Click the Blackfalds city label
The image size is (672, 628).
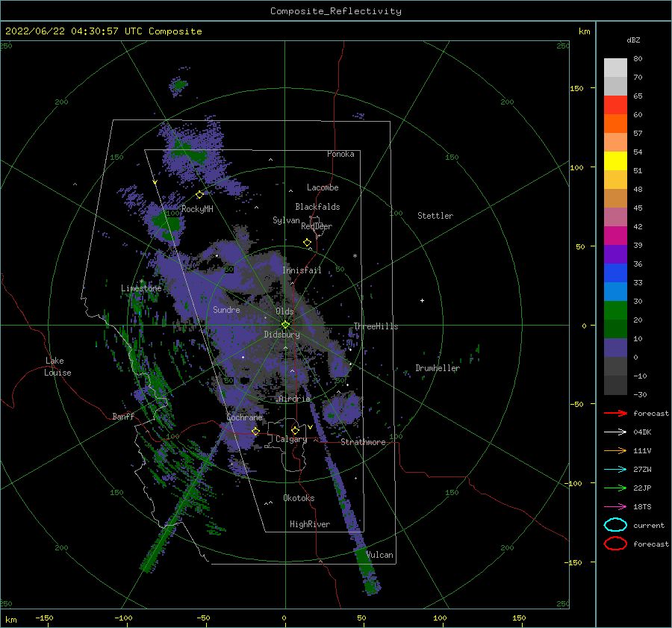317,207
